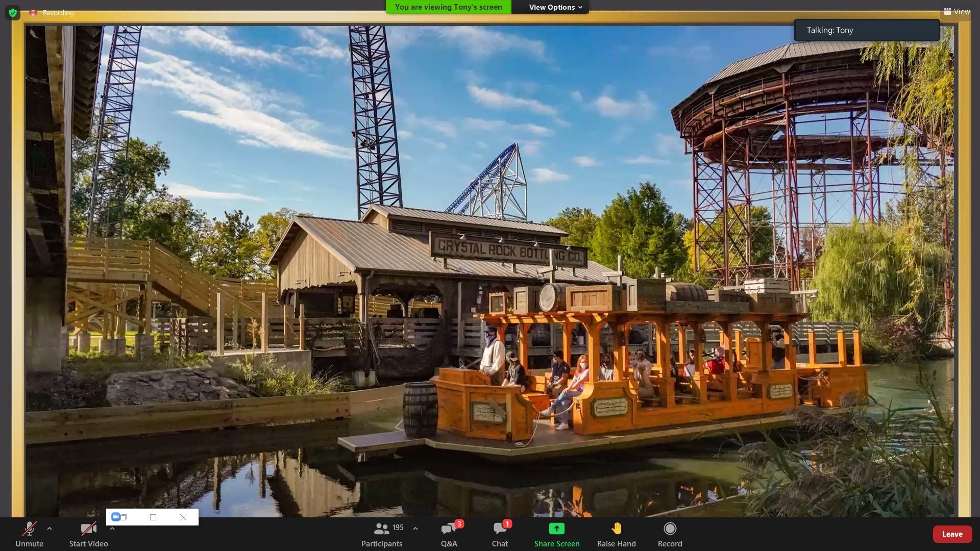Click the 'You are viewing Tony's screen' banner
This screenshot has width=980, height=551.
[448, 7]
